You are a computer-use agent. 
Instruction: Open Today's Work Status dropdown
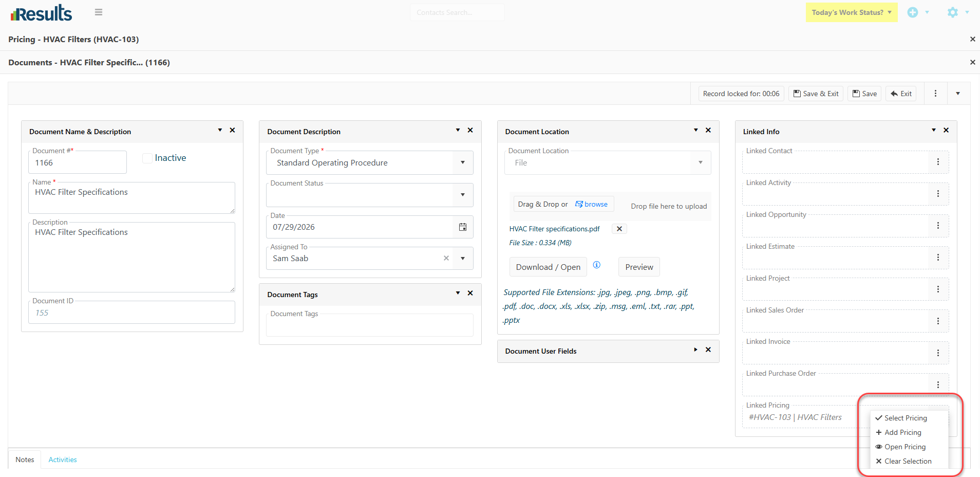[852, 12]
